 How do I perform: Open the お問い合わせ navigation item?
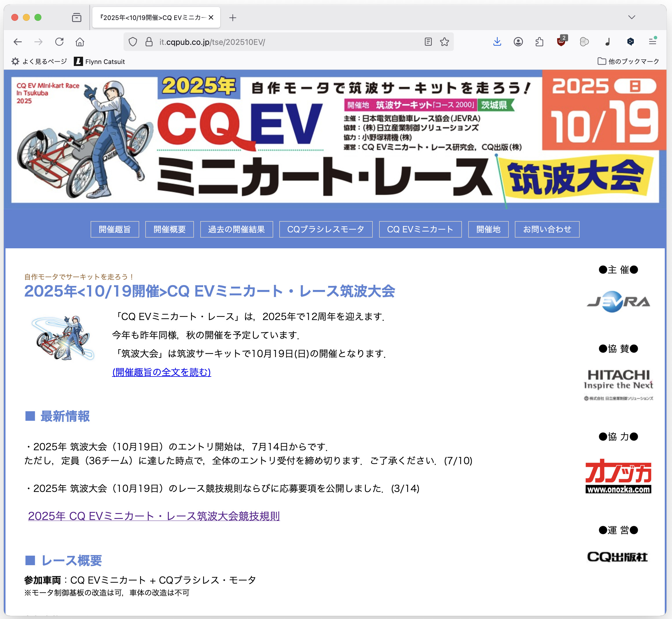tap(547, 229)
